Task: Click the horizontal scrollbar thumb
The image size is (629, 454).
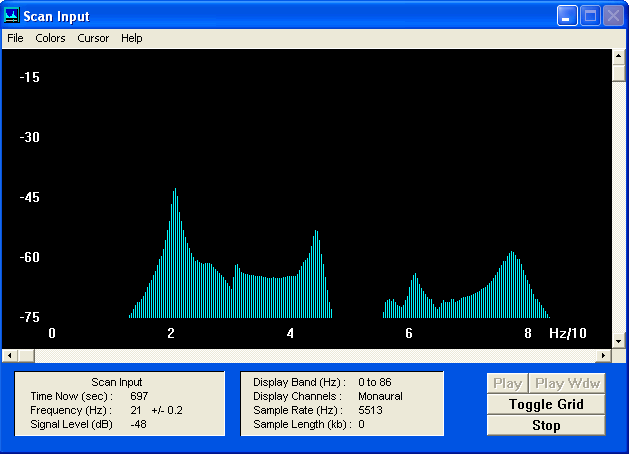Action: [26, 355]
